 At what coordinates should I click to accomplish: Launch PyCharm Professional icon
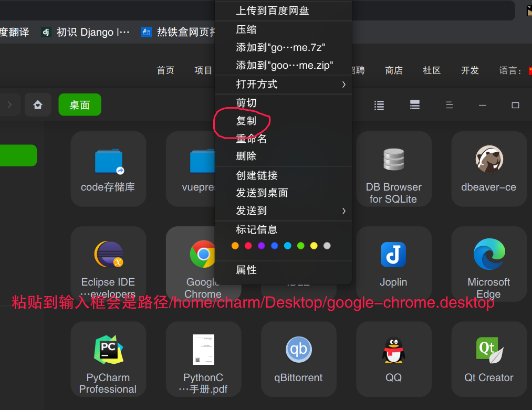pos(109,350)
